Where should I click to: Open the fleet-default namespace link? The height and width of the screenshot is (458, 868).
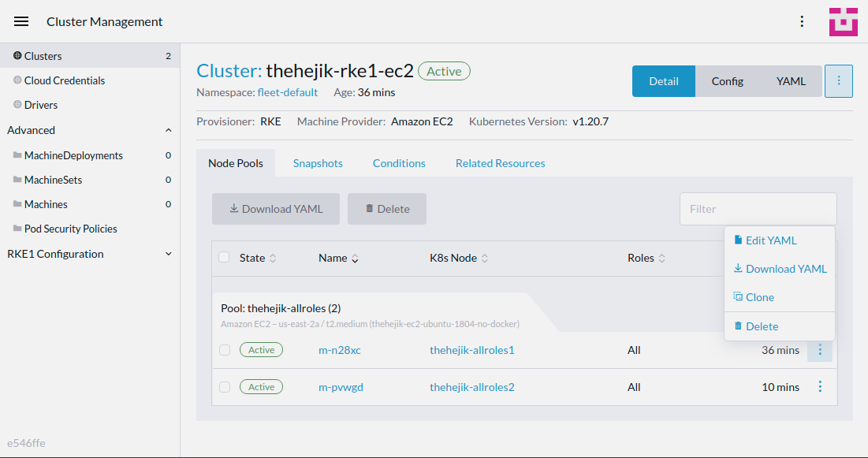[289, 91]
